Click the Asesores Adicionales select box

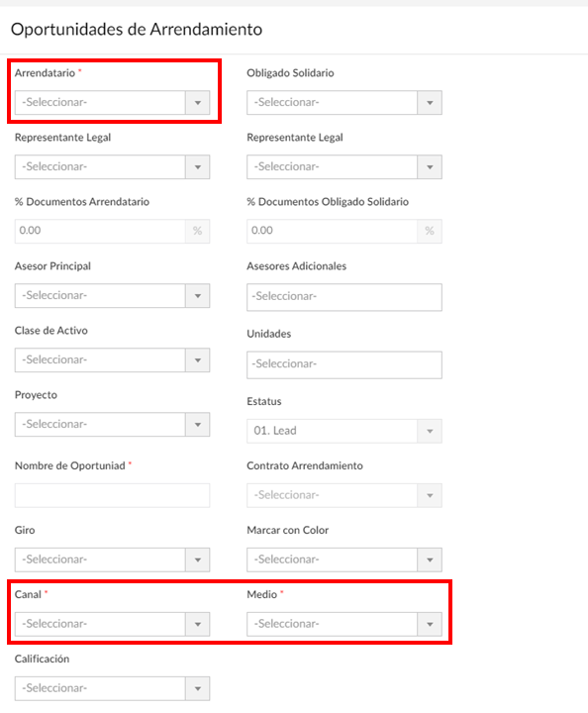343,297
